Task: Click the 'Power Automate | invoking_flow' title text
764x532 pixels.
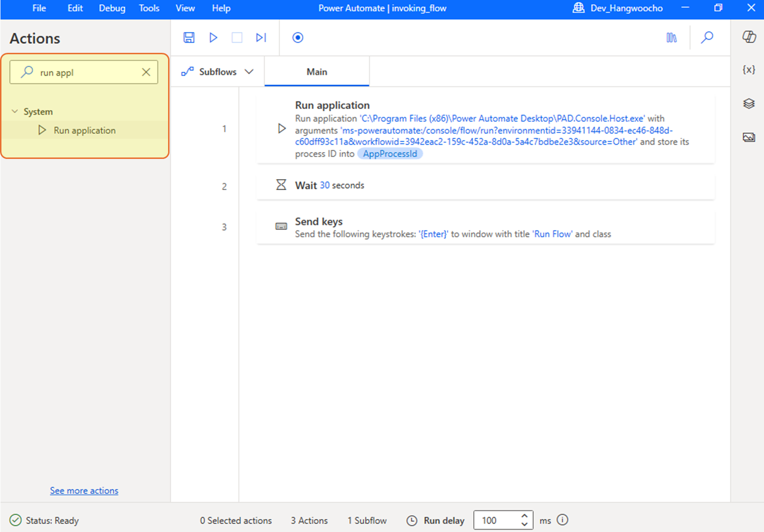Action: tap(382, 8)
